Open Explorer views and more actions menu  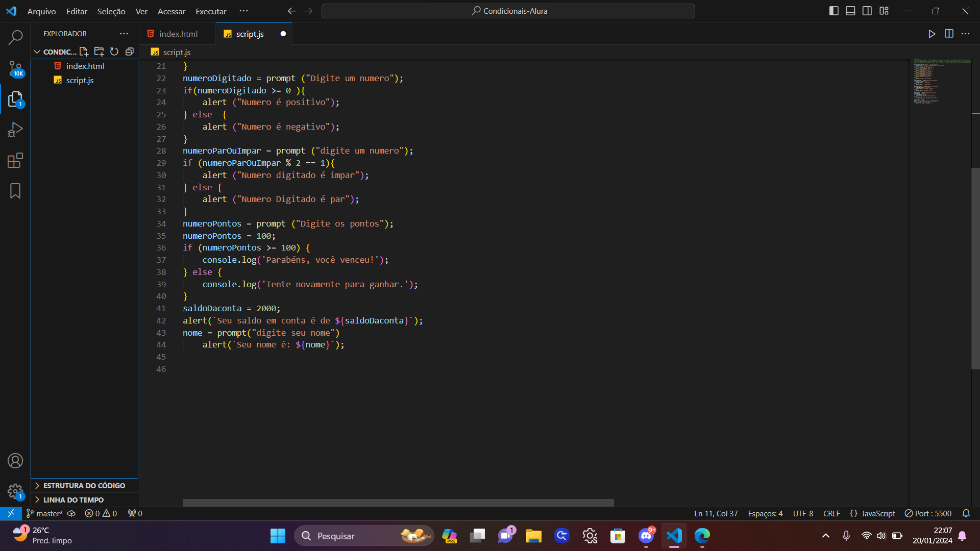point(124,34)
